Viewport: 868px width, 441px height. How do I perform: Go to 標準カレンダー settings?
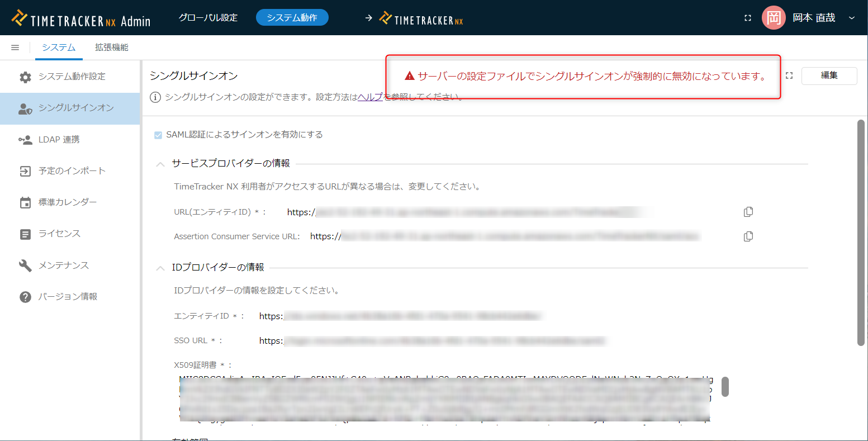point(67,202)
